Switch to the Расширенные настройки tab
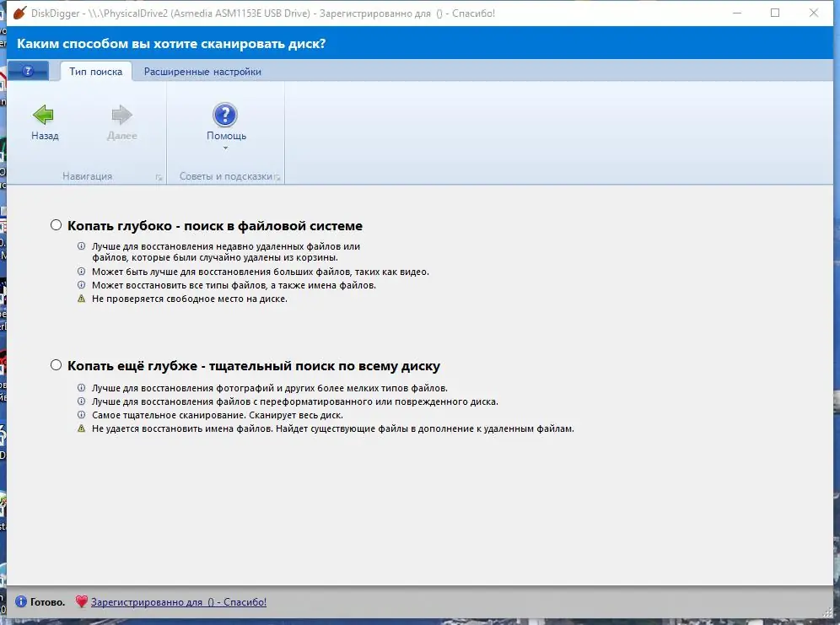This screenshot has height=625, width=840. click(202, 72)
